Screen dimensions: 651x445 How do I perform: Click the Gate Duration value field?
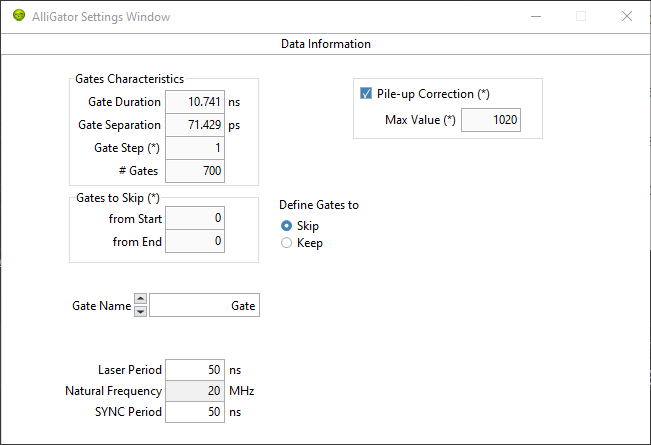[x=195, y=102]
